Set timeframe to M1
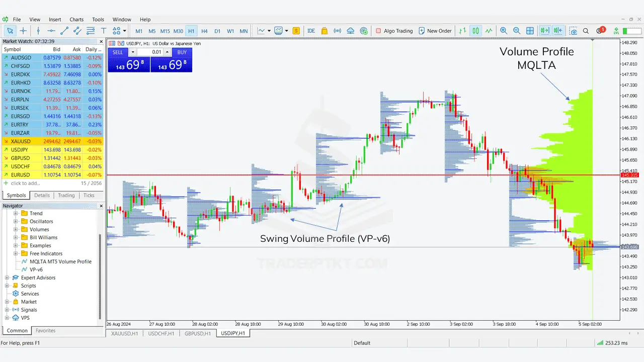The height and width of the screenshot is (362, 644). click(139, 31)
